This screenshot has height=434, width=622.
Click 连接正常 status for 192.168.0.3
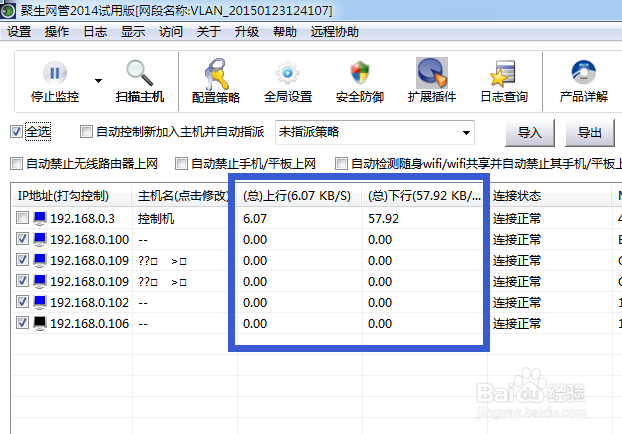(516, 219)
